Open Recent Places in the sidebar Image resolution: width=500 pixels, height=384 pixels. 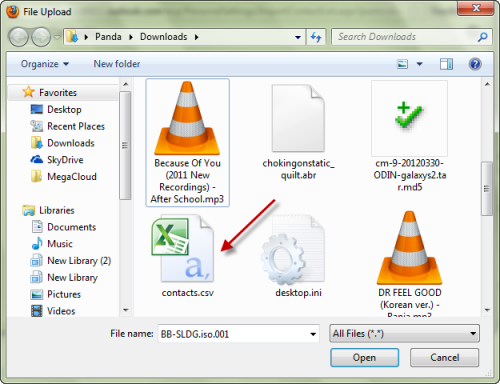76,126
